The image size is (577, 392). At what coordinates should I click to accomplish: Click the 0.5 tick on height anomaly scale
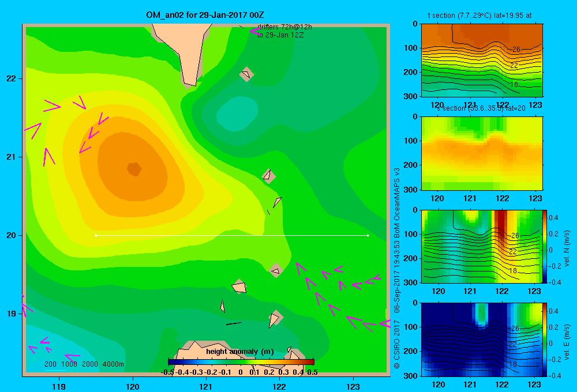(312, 372)
